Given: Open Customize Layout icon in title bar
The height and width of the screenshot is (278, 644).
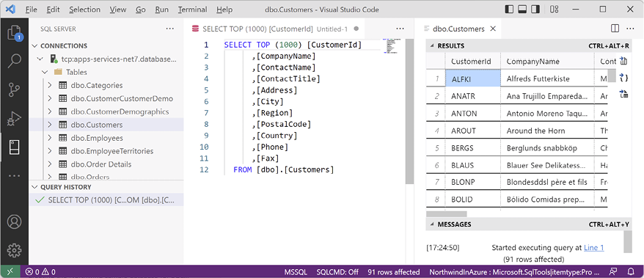Looking at the screenshot, I should 554,9.
